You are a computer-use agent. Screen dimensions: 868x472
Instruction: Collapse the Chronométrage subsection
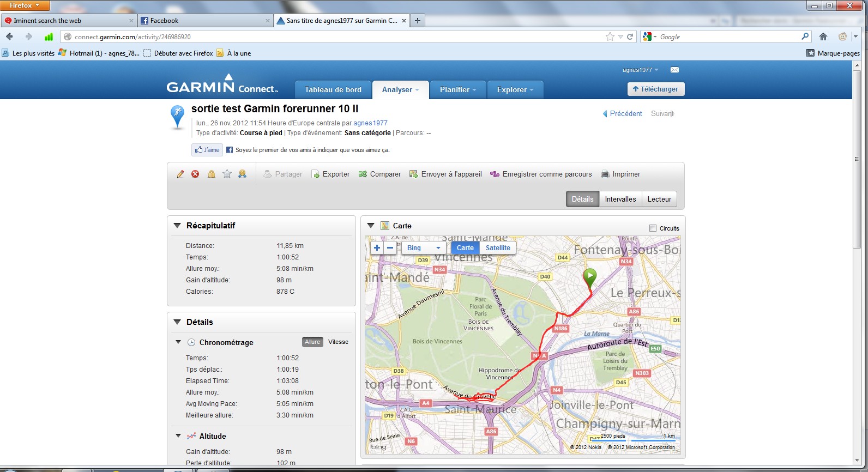[x=178, y=342]
